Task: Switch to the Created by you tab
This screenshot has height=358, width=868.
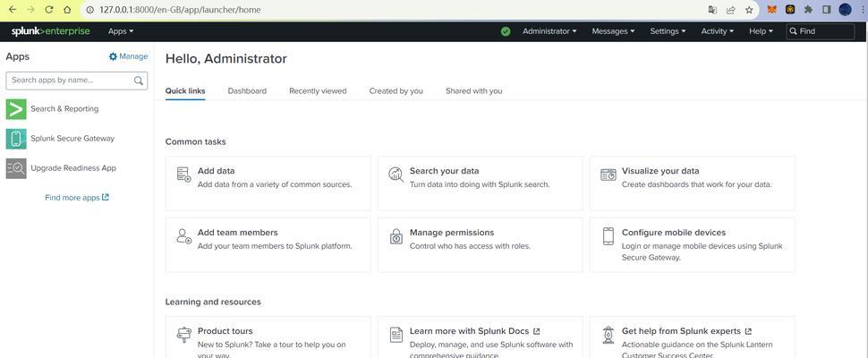Action: pyautogui.click(x=396, y=90)
